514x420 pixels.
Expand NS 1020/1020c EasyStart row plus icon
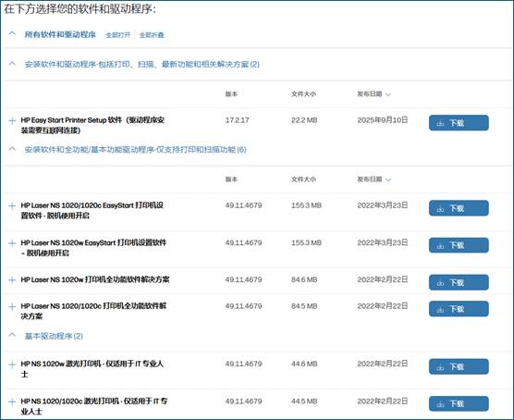(x=12, y=206)
